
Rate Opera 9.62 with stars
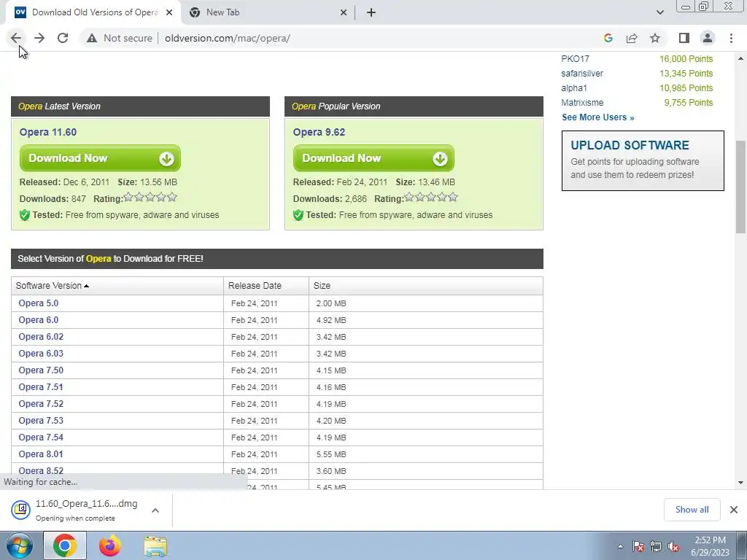coord(431,197)
